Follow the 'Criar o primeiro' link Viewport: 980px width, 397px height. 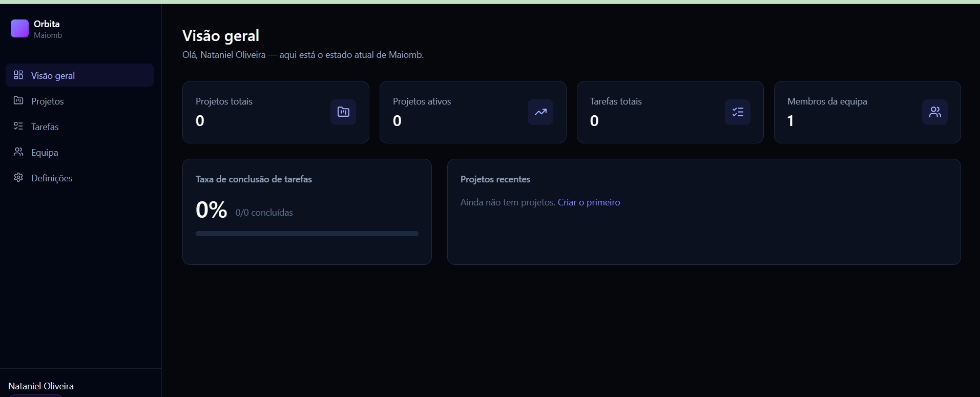(x=589, y=202)
